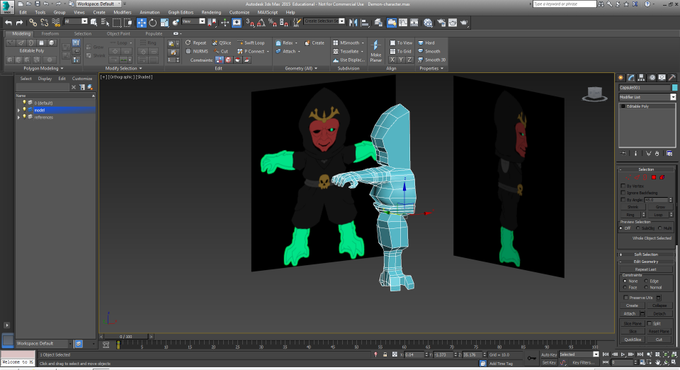Select the Face constraint radio button

pyautogui.click(x=625, y=287)
